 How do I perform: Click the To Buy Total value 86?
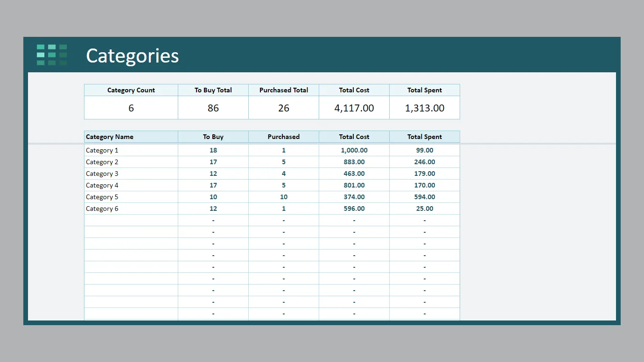tap(213, 108)
